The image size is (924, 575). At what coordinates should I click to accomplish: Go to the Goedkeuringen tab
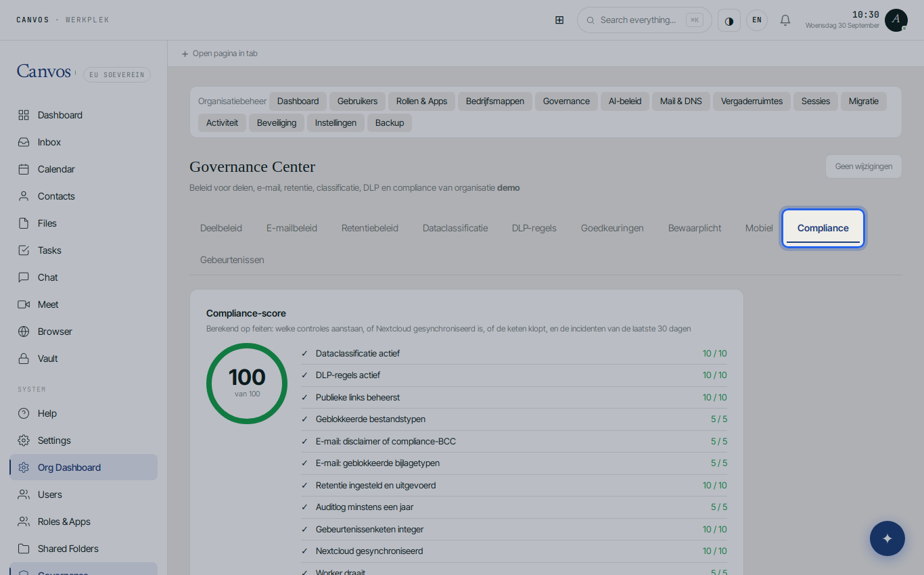pyautogui.click(x=612, y=229)
